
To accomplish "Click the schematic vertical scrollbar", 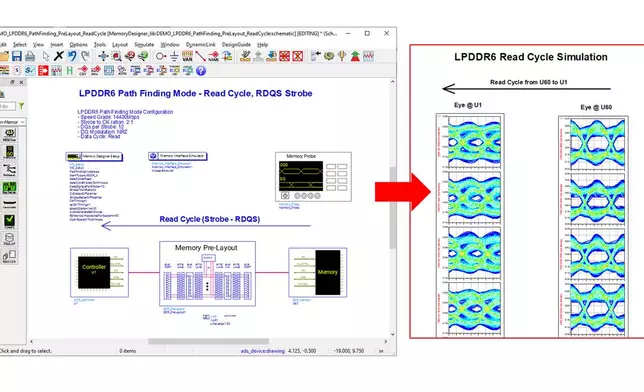I will tap(392, 208).
